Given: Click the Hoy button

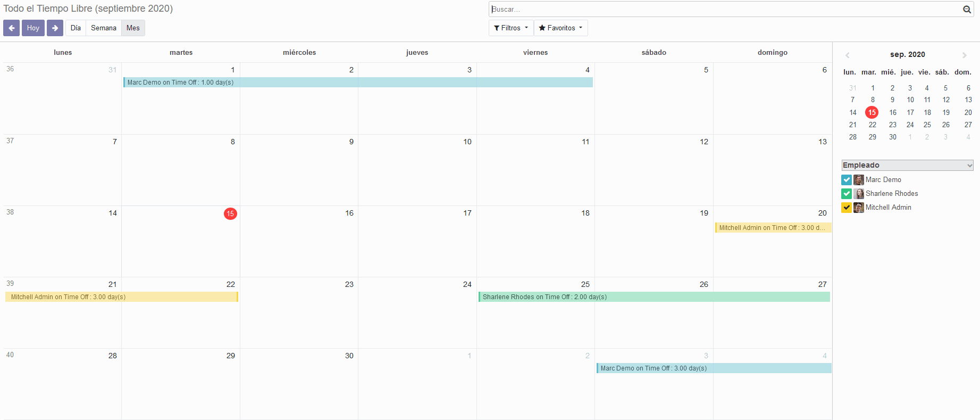Looking at the screenshot, I should click(33, 28).
